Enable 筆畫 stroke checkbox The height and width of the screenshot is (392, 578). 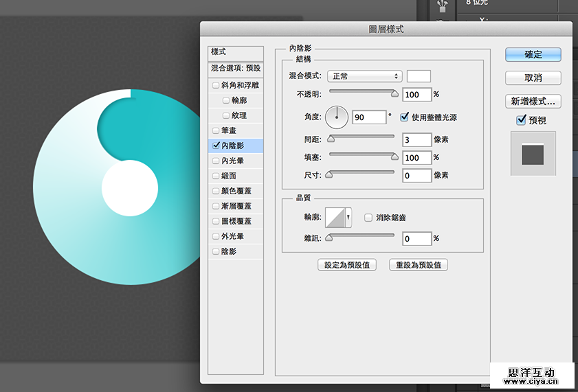(x=216, y=130)
